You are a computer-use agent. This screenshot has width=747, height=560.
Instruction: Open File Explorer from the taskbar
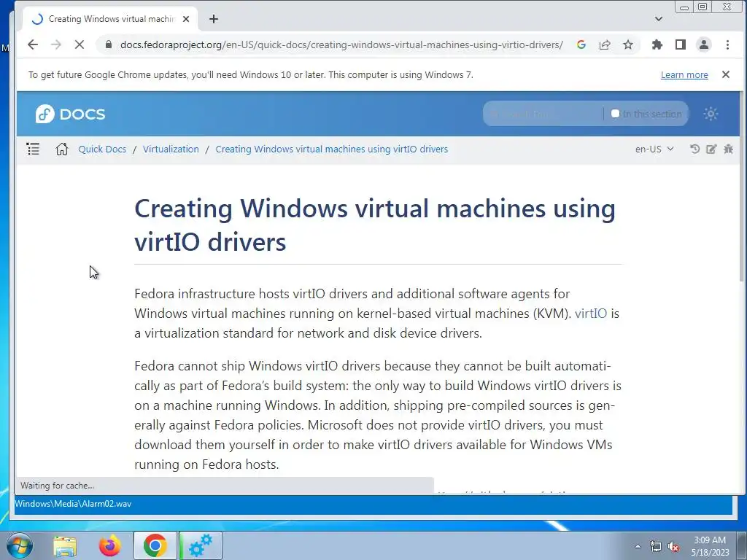[65, 545]
